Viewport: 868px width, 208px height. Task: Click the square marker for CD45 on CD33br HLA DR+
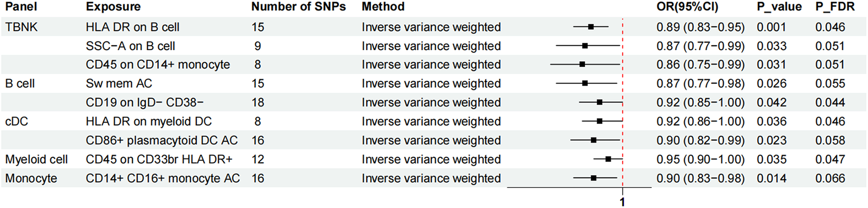pyautogui.click(x=608, y=159)
